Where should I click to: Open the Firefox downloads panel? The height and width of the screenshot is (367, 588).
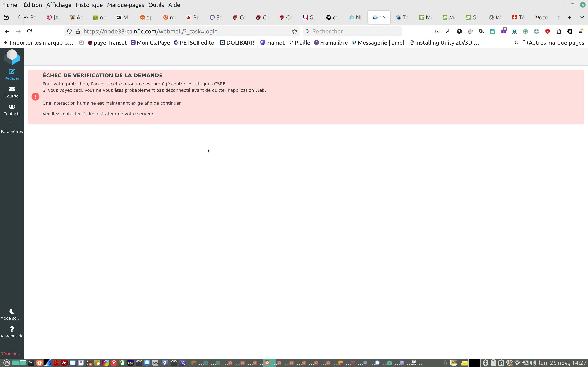point(448,31)
